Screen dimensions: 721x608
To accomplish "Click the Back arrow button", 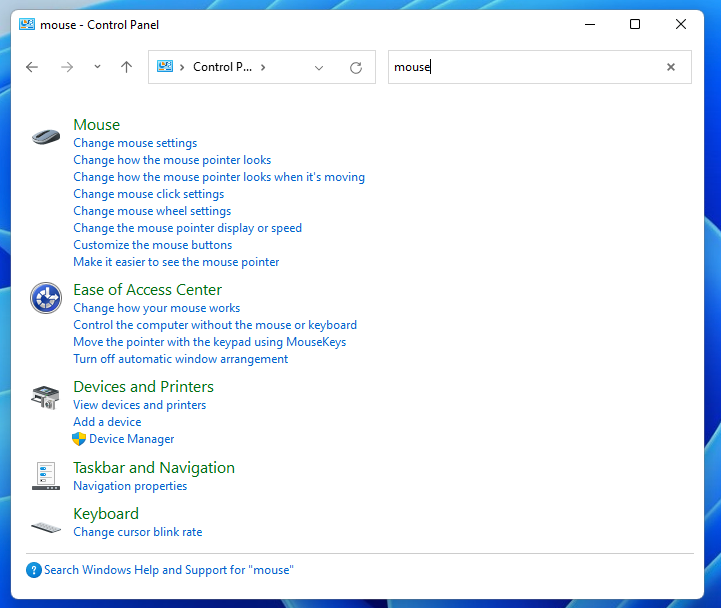I will click(32, 67).
